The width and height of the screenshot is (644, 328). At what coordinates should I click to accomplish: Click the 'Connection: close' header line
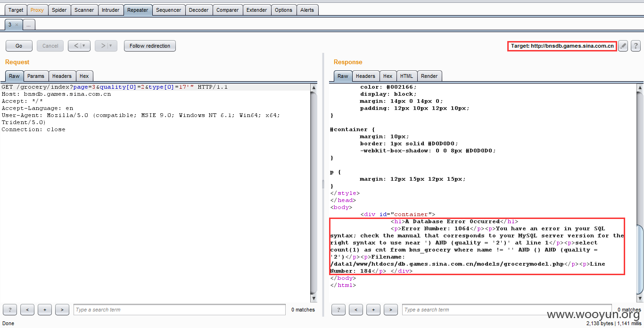33,129
